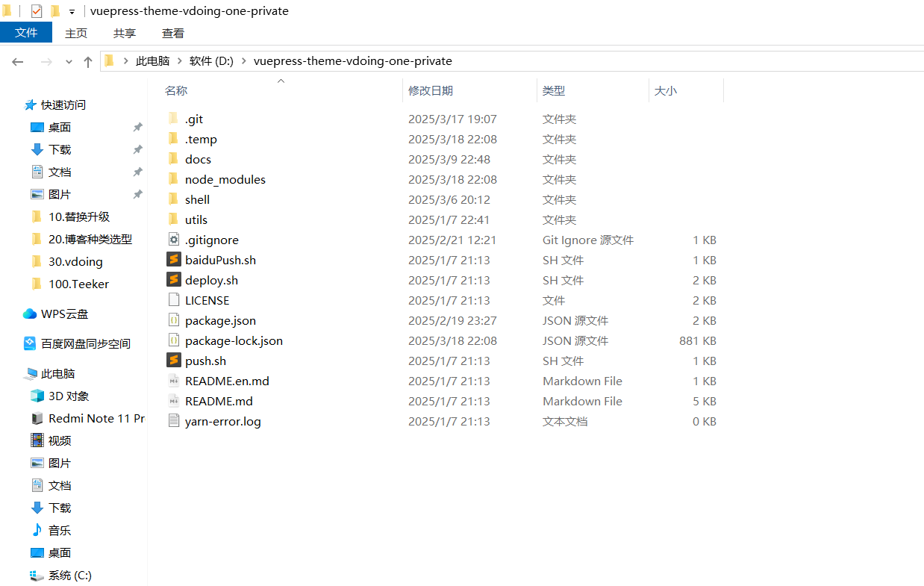Open the 100.Teeker folder in sidebar
This screenshot has width=924, height=586.
tap(78, 284)
